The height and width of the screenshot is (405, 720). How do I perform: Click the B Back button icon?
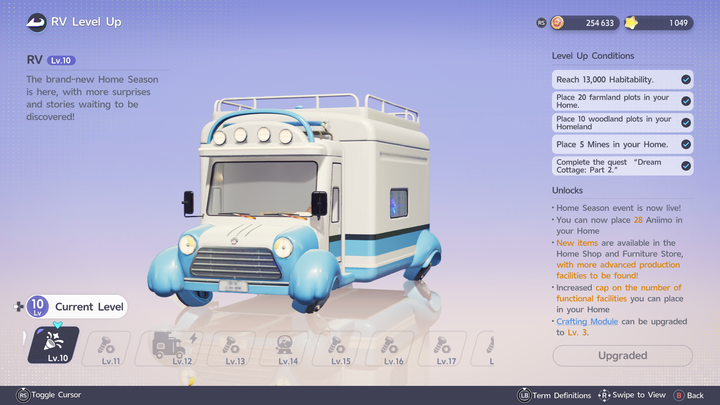click(x=679, y=395)
